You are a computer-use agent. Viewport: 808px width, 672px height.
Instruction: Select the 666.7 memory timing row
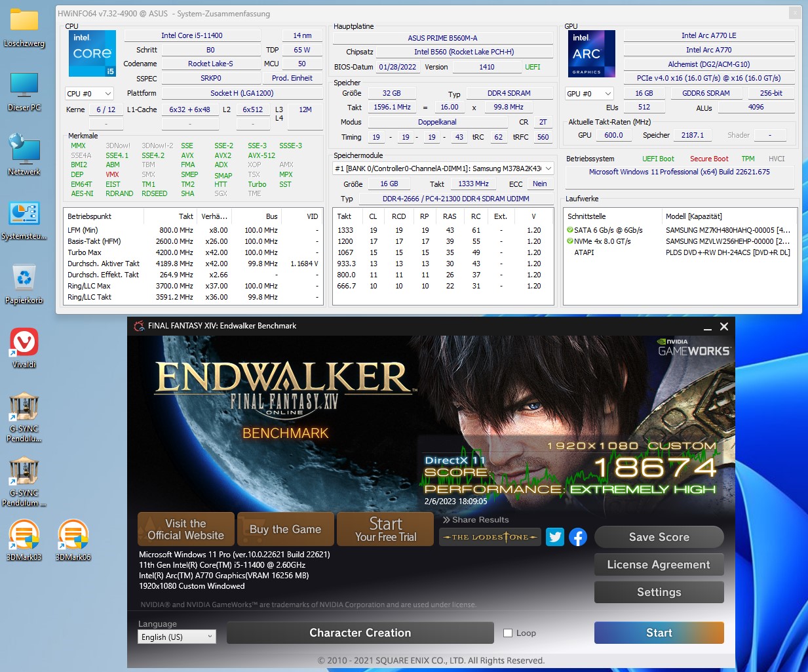point(443,286)
